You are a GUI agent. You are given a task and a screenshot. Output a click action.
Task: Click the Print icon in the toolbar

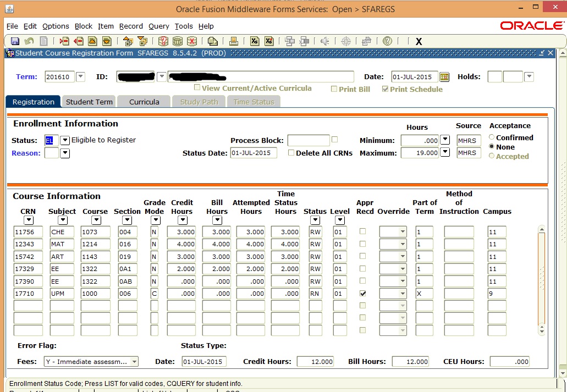pos(233,41)
